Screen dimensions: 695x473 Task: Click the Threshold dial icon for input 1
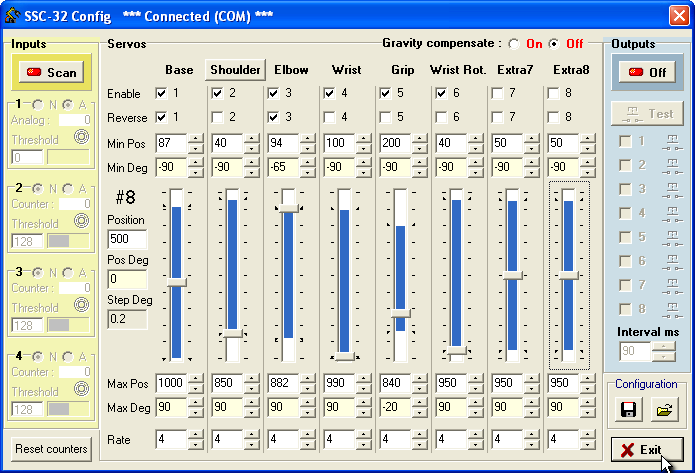(82, 137)
